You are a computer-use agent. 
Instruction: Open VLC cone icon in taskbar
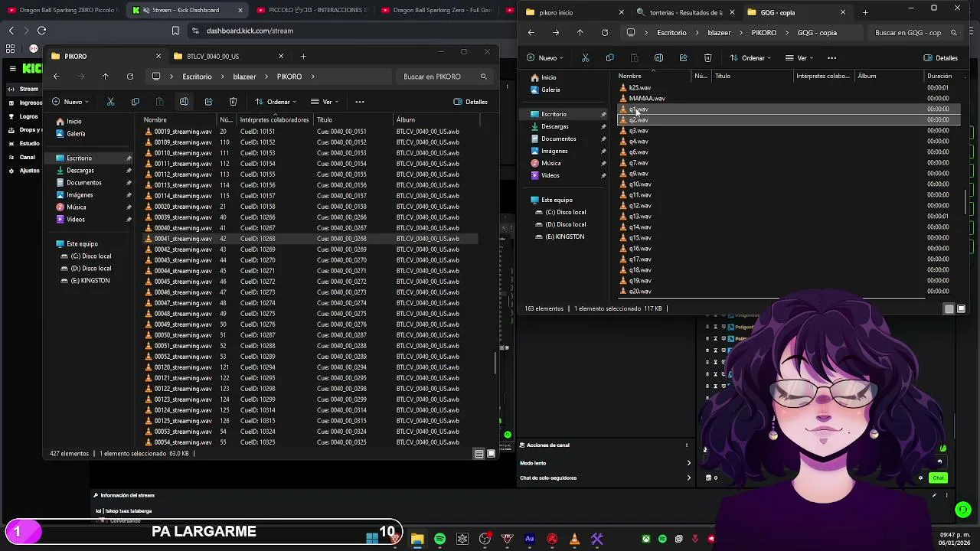pos(574,540)
